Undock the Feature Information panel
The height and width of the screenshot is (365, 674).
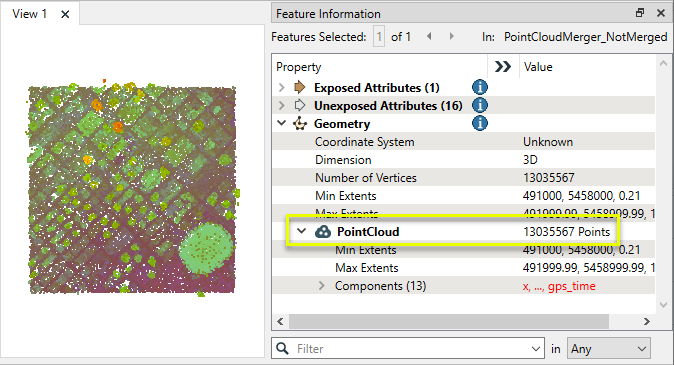(640, 13)
